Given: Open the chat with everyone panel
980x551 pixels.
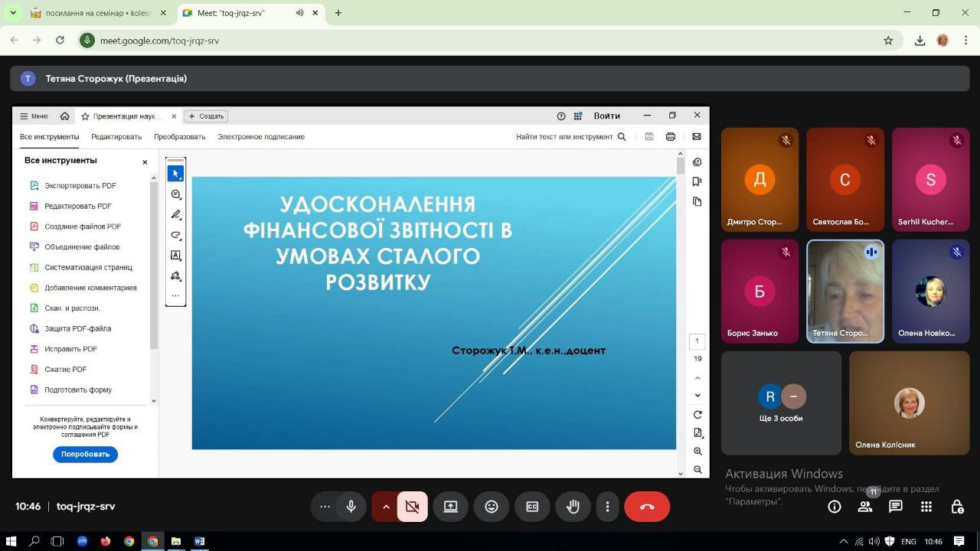Looking at the screenshot, I should 895,507.
